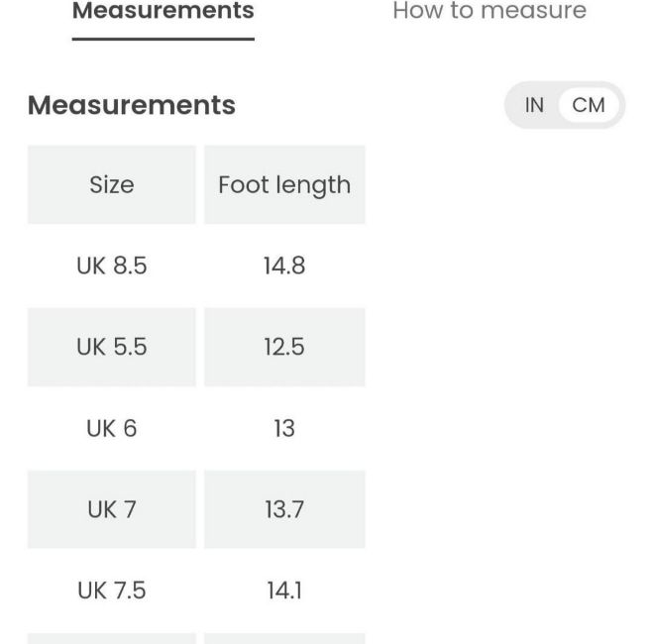Click the Size column header
The width and height of the screenshot is (653, 644).
coord(112,184)
